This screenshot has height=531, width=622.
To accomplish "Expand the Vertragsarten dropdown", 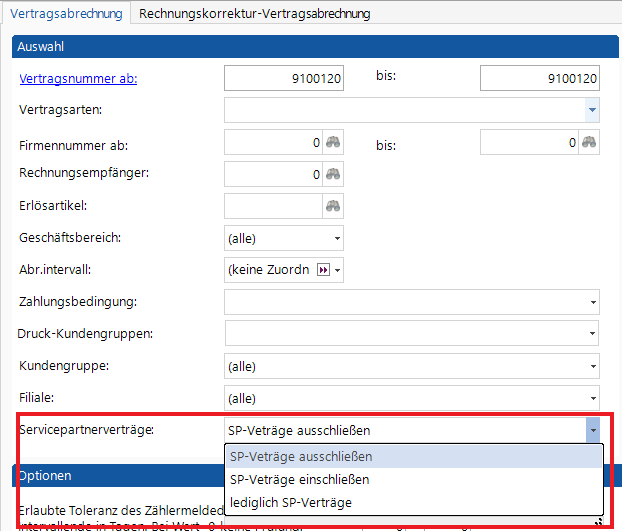I will pos(592,110).
